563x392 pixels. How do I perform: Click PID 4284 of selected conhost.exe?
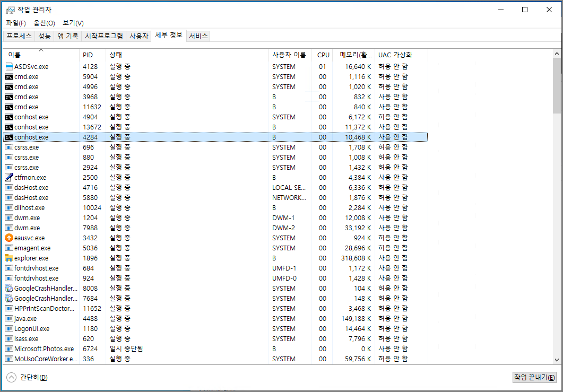pyautogui.click(x=90, y=137)
